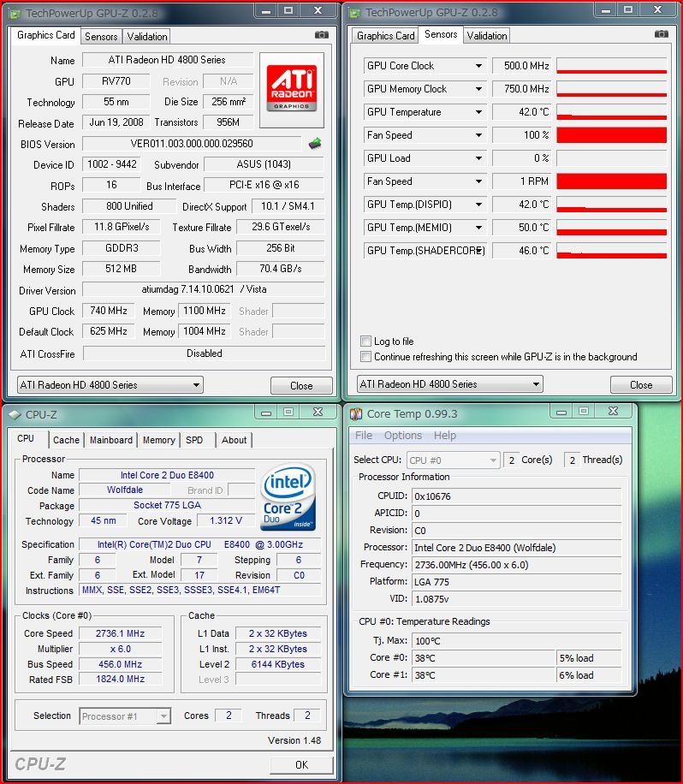Click the Fan Speed 100 % graph bar
Viewport: 683px width, 784px height.
tap(611, 135)
